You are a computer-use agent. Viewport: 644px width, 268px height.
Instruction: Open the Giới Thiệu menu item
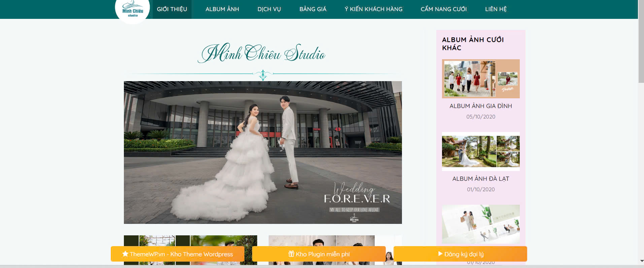point(172,9)
